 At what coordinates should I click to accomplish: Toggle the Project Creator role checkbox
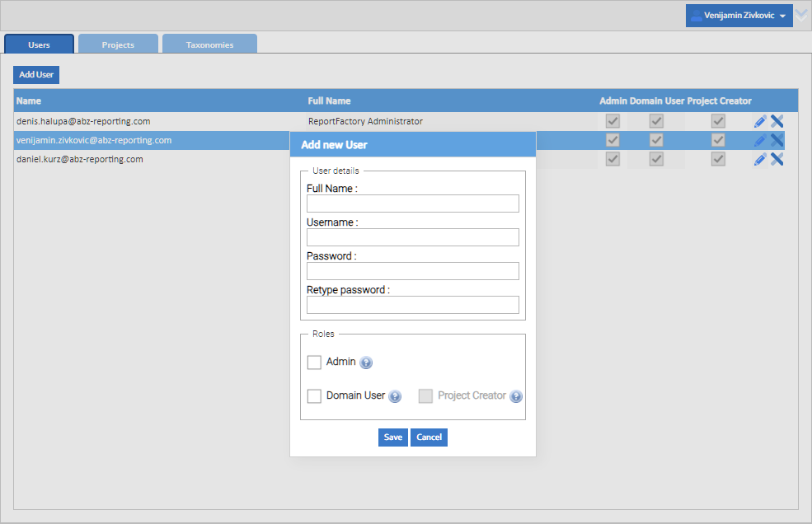pos(425,396)
